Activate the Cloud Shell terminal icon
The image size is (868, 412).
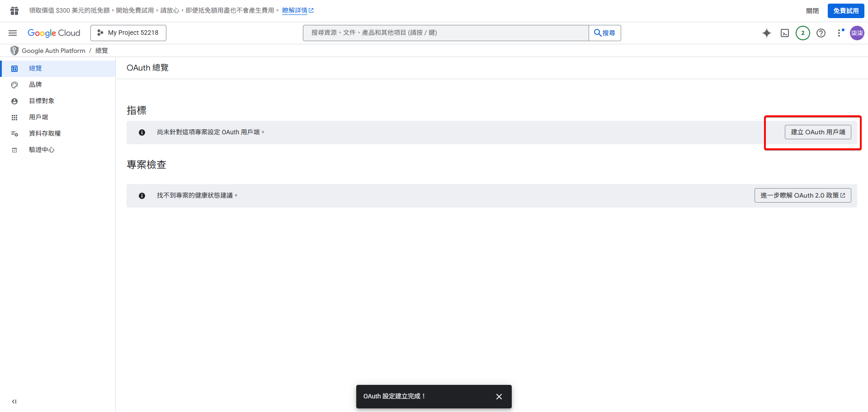coord(785,33)
